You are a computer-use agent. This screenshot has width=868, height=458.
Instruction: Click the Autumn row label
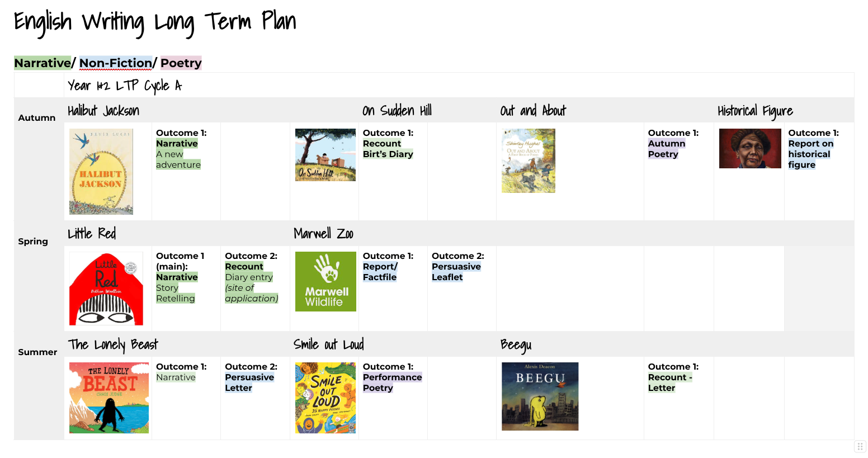[37, 118]
